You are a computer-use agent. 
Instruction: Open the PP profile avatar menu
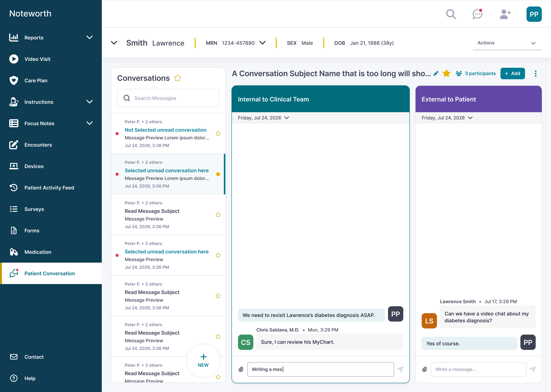tap(534, 14)
